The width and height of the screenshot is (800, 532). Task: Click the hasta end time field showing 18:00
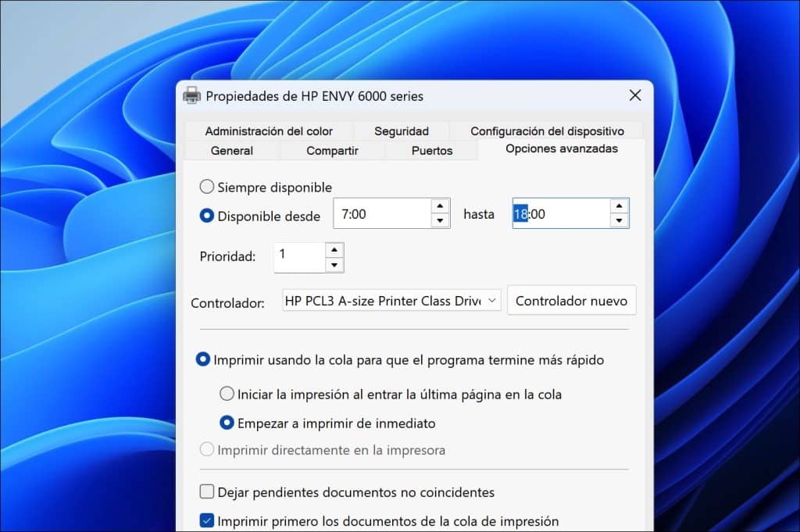(561, 214)
